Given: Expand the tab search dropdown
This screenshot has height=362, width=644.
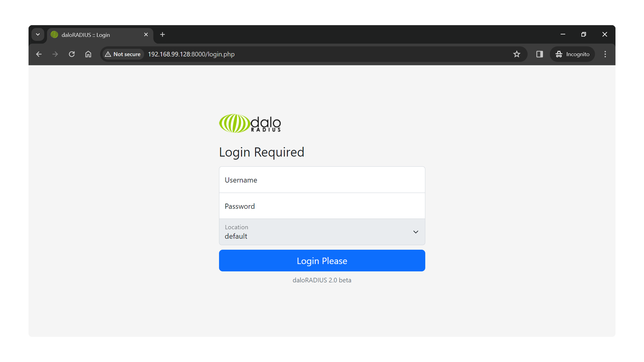Looking at the screenshot, I should pyautogui.click(x=38, y=35).
